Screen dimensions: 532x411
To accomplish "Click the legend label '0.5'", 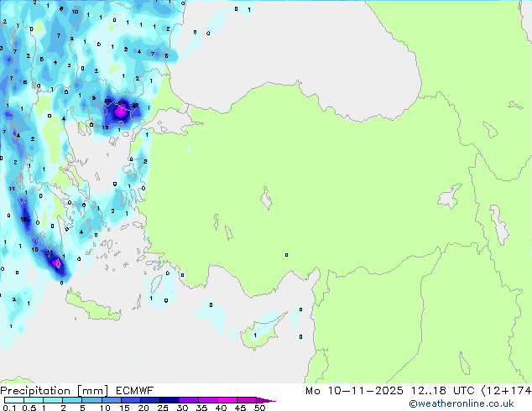I will pyautogui.click(x=29, y=408).
